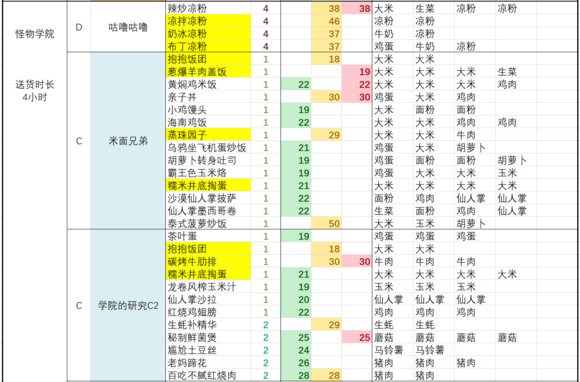
Task: Click the 泰式菠萝炒饭 cell
Action: click(209, 223)
